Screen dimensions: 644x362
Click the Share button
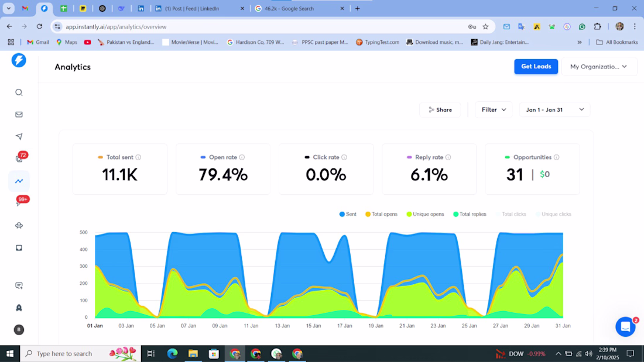[x=440, y=109]
